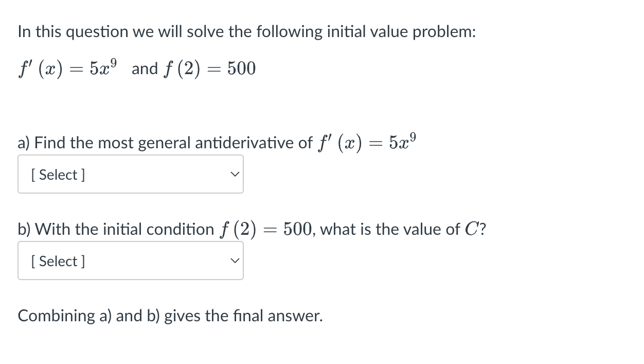Click the 'a)' label of the first sub-question
The height and width of the screenshot is (364, 644).
[25, 143]
